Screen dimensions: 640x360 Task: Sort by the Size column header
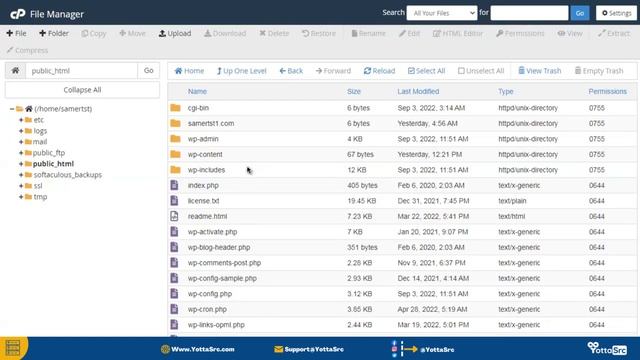click(354, 91)
